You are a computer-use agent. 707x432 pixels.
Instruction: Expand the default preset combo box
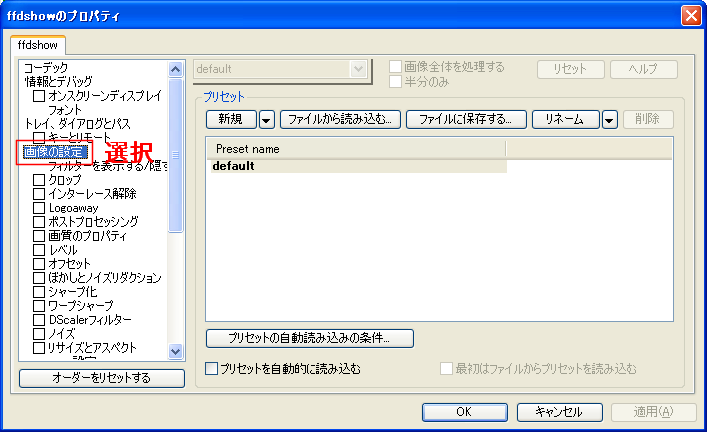[358, 69]
